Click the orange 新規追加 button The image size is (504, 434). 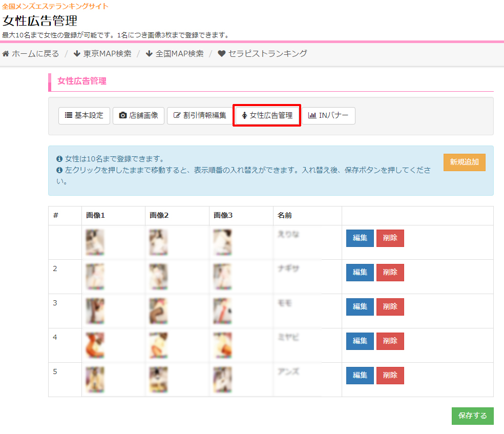point(465,162)
